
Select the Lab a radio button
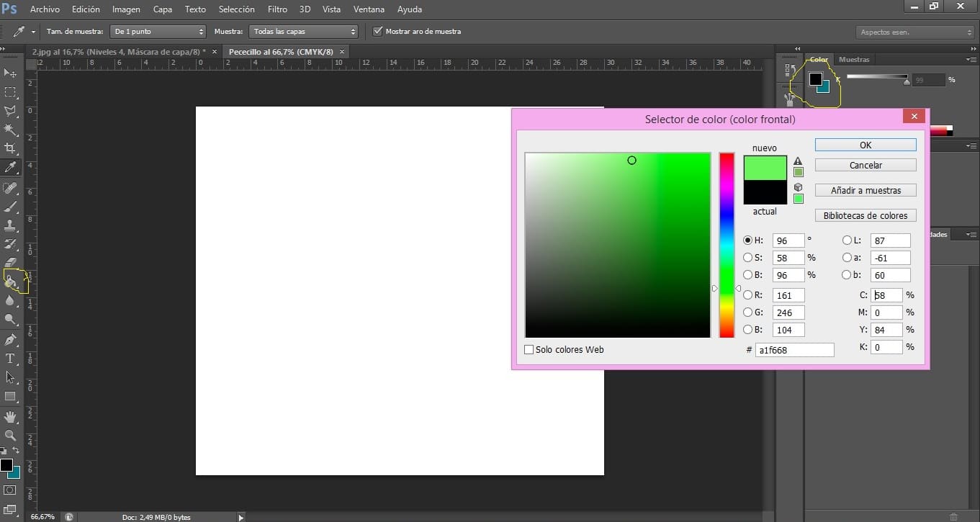pyautogui.click(x=846, y=258)
